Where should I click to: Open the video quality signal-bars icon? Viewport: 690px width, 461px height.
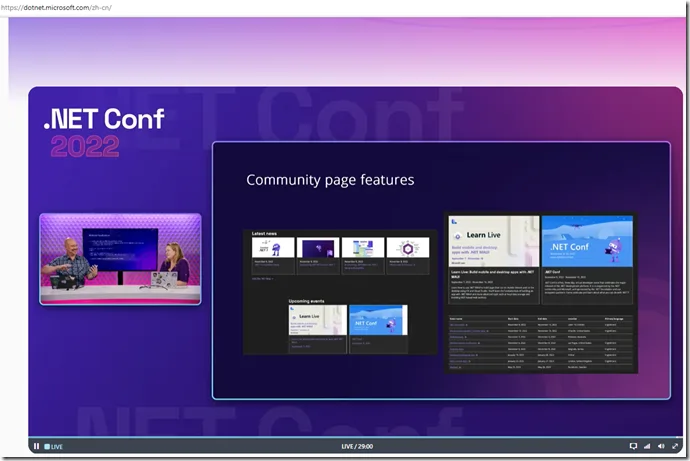tap(647, 446)
